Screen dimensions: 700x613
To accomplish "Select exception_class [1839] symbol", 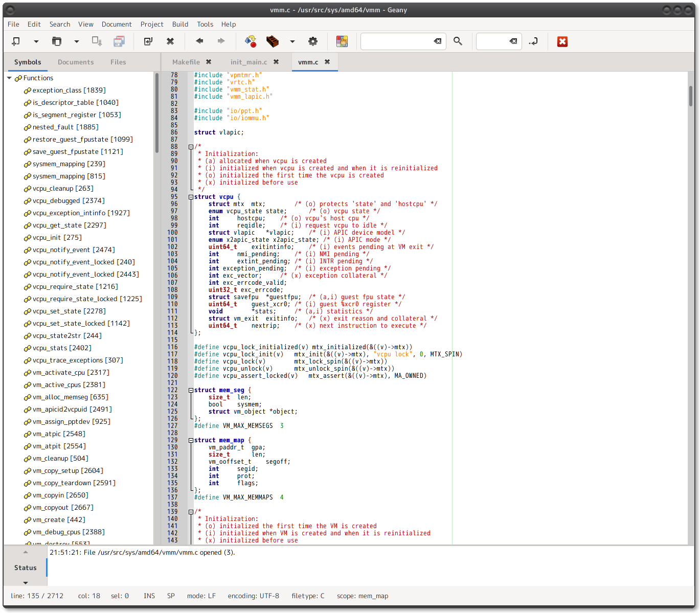I will click(69, 90).
